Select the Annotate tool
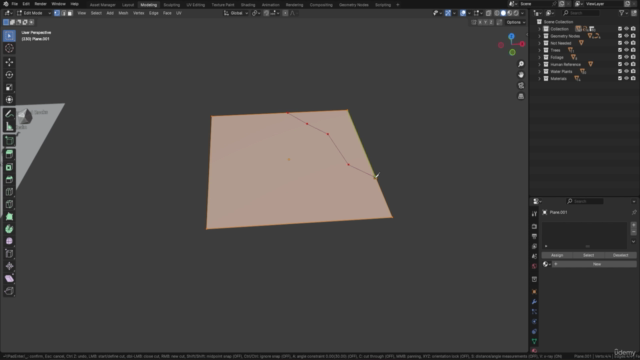Viewport: 640px width, 360px height. pyautogui.click(x=9, y=114)
